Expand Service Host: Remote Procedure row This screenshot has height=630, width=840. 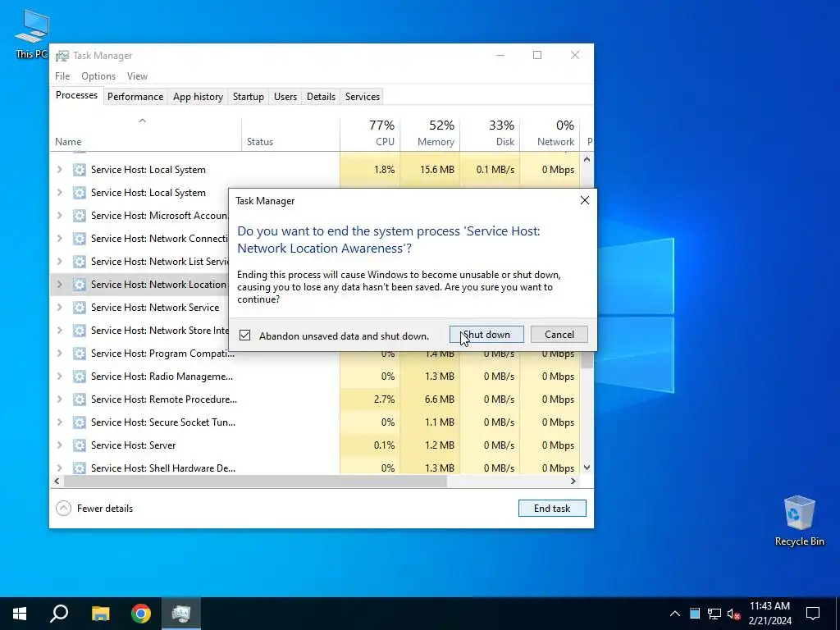(59, 399)
